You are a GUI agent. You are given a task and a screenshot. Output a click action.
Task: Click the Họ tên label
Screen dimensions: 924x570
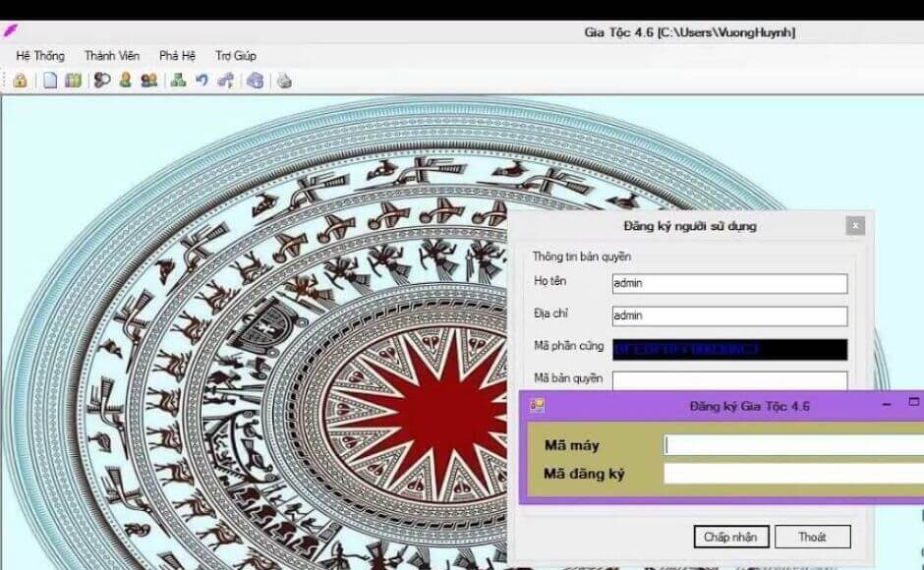(x=549, y=281)
